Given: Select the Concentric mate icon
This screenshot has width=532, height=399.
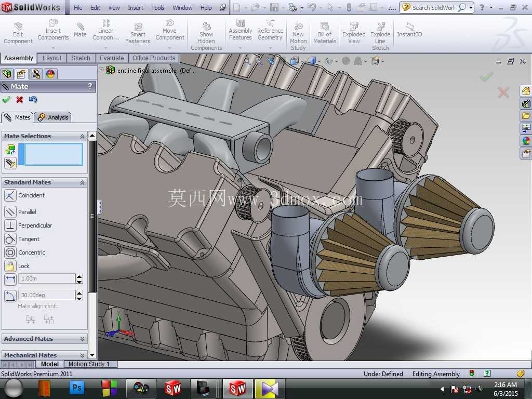Looking at the screenshot, I should point(10,252).
